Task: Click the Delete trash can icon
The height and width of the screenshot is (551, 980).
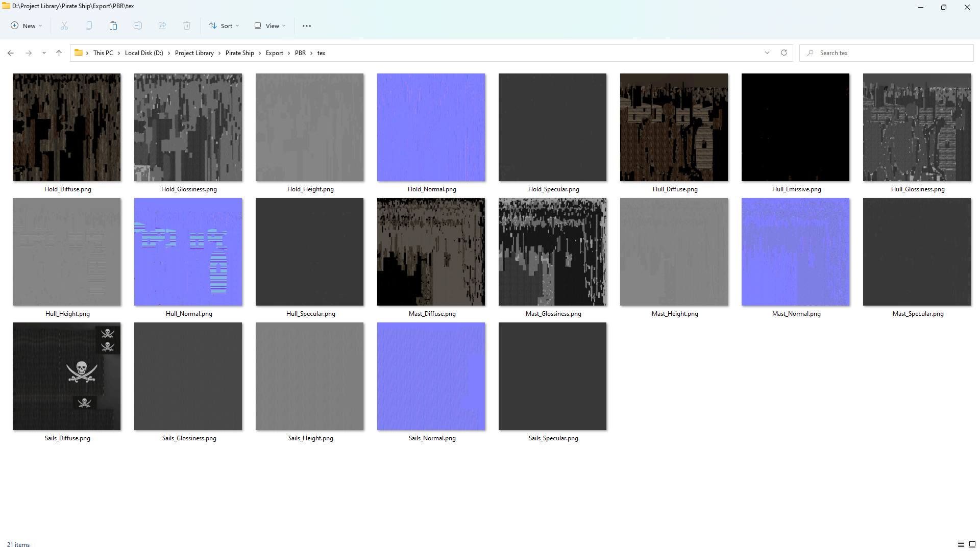Action: coord(187,26)
